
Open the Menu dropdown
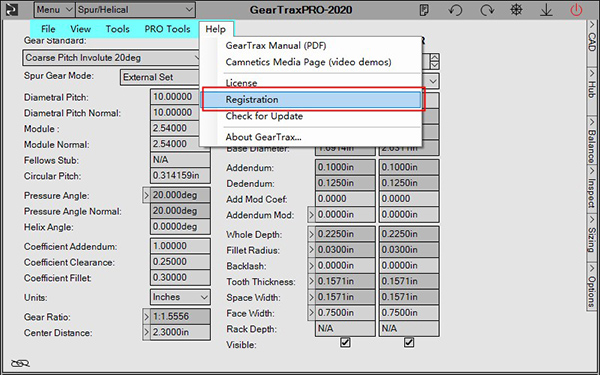pos(54,10)
